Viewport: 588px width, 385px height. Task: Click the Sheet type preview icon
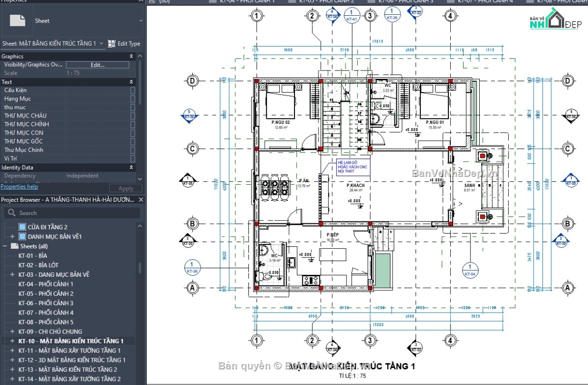coord(18,21)
